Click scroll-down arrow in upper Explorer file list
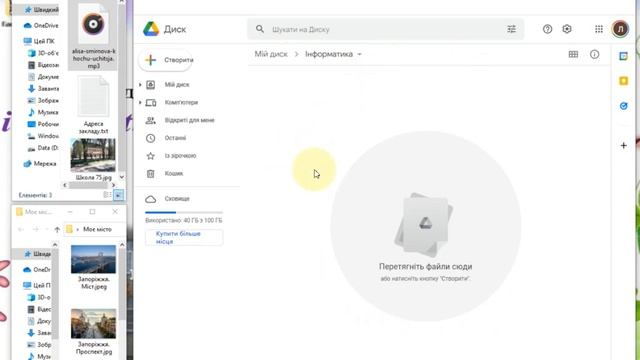The height and width of the screenshot is (360, 640). 122,177
